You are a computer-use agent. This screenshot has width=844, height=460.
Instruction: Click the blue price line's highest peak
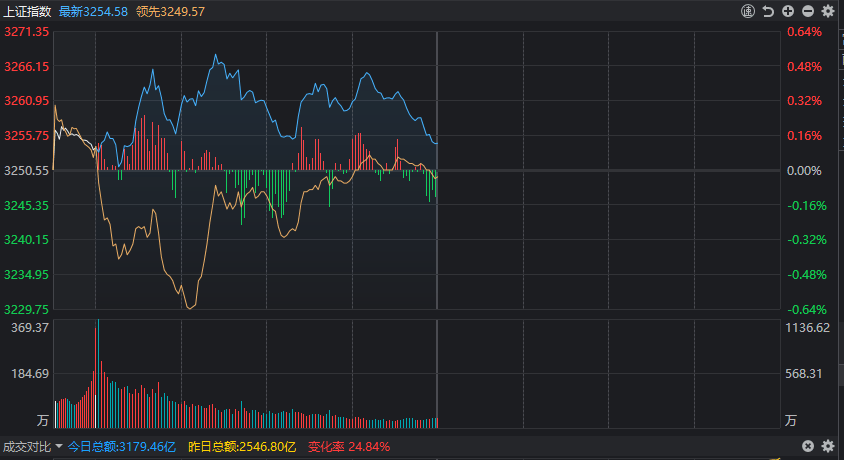click(x=215, y=56)
